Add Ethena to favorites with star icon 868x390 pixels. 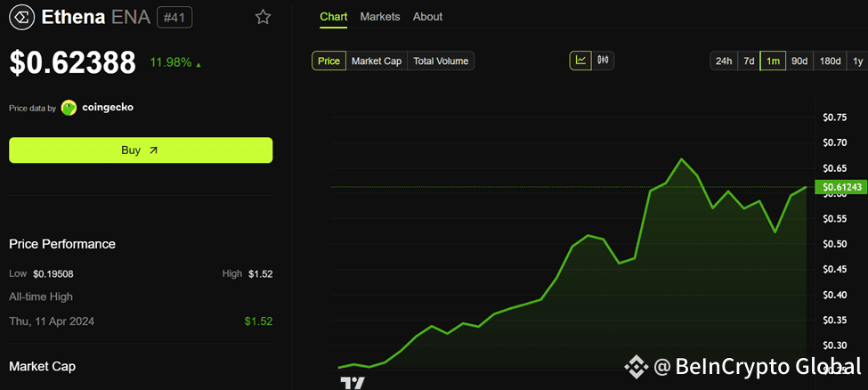pos(263,17)
